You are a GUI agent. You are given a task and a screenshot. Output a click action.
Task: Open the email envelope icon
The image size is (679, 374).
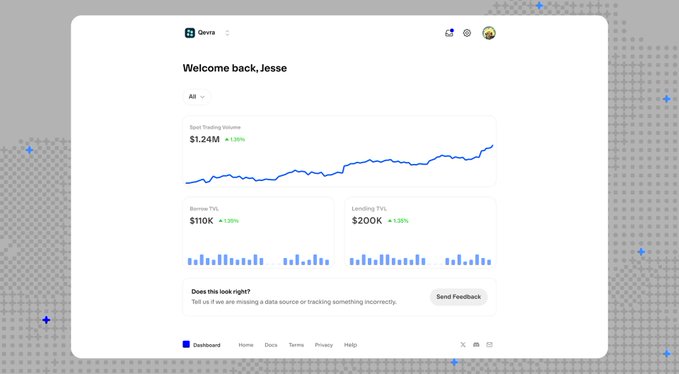click(489, 345)
